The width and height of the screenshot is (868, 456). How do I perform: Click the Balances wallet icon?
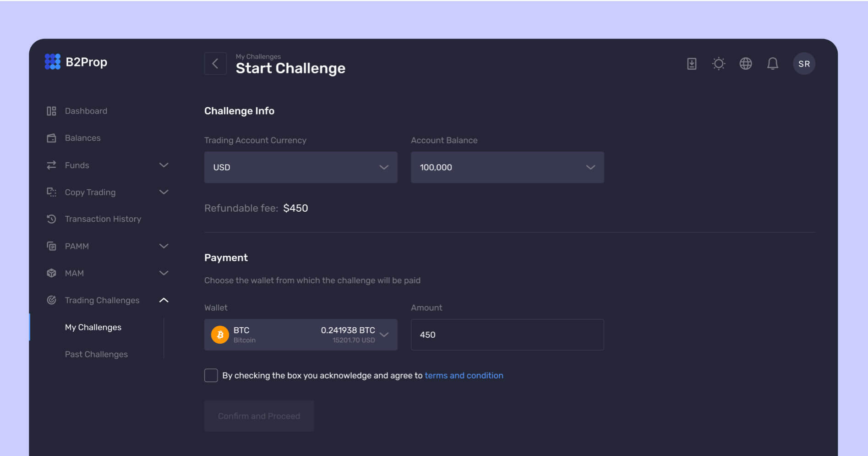pyautogui.click(x=51, y=138)
